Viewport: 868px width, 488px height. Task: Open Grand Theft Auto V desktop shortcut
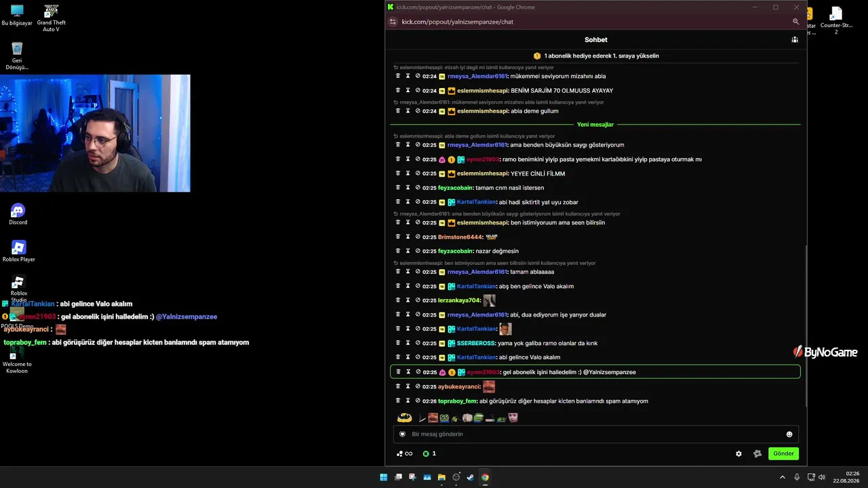tap(51, 18)
